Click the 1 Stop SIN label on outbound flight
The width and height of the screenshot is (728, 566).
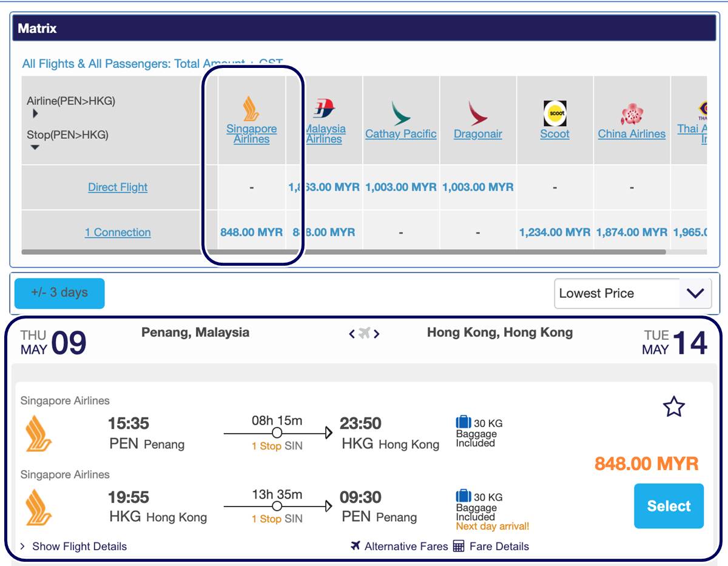(x=277, y=446)
